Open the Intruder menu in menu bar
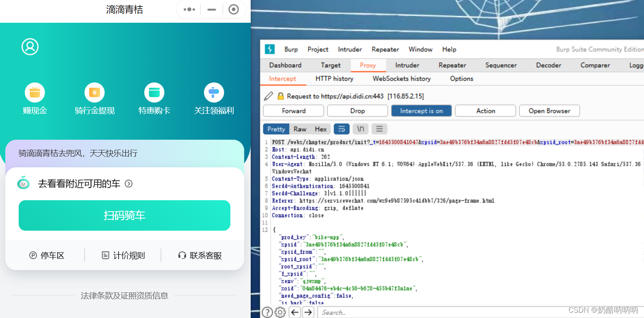 click(350, 49)
